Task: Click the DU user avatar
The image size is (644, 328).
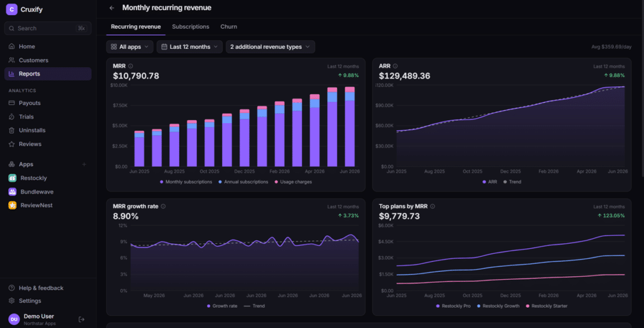Action: coord(14,319)
